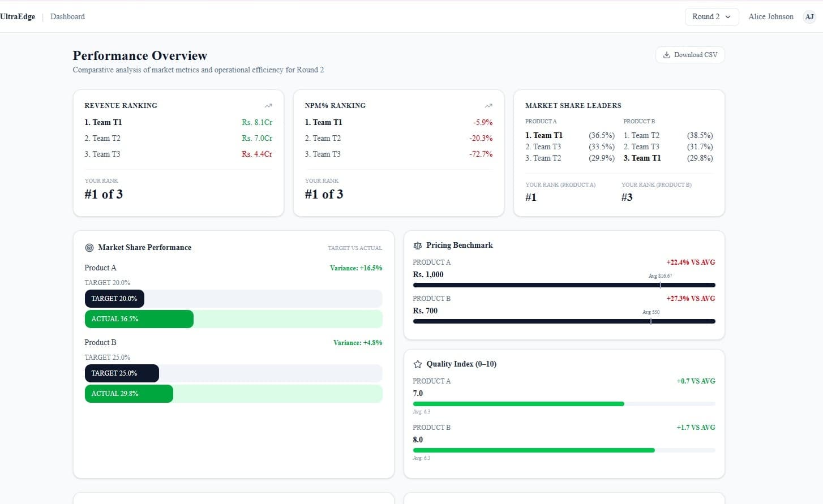Click the trend icon in Revenue Ranking card
The image size is (823, 504).
point(268,106)
